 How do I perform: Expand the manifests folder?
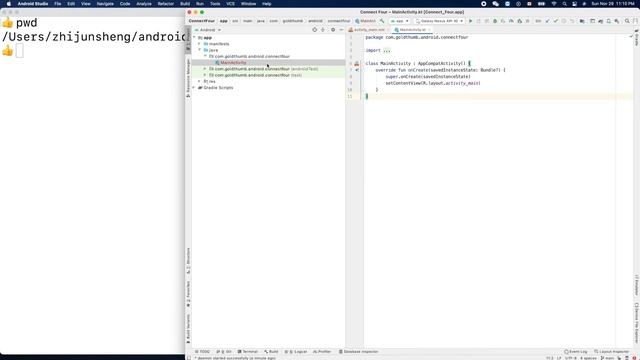pyautogui.click(x=200, y=44)
